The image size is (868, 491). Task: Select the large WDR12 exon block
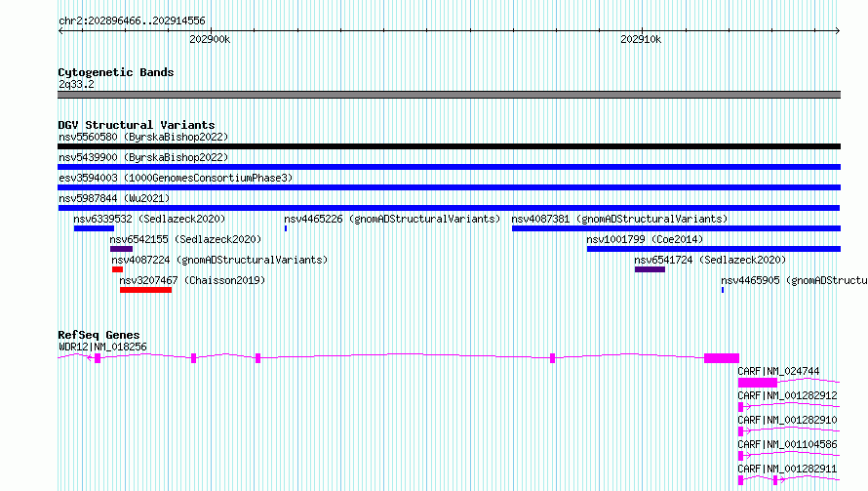[x=722, y=358]
